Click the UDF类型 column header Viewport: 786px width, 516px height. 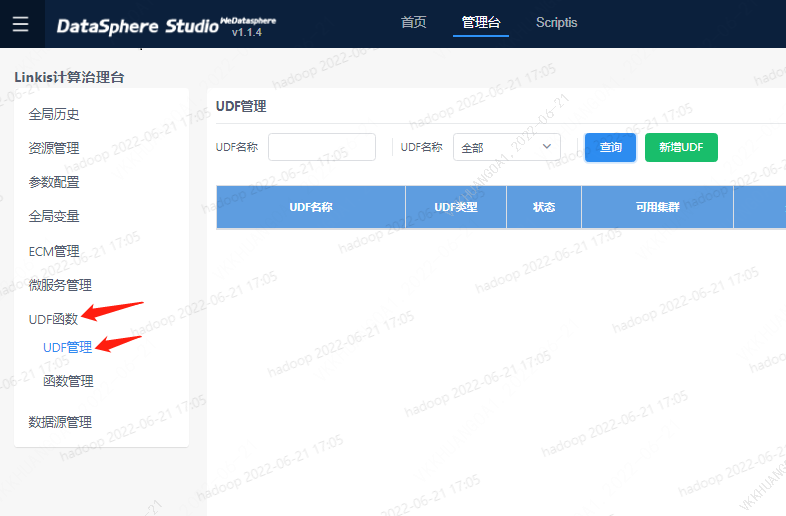(x=455, y=207)
